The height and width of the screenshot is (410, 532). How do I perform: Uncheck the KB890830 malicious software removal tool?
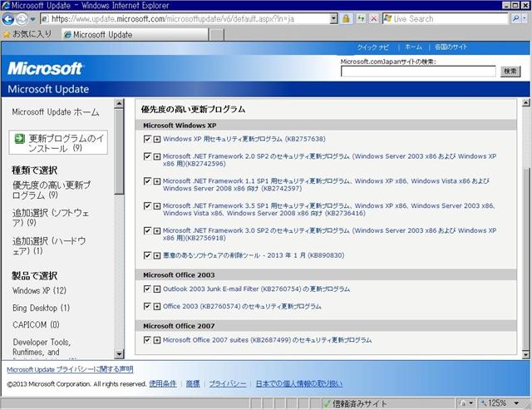pyautogui.click(x=147, y=255)
